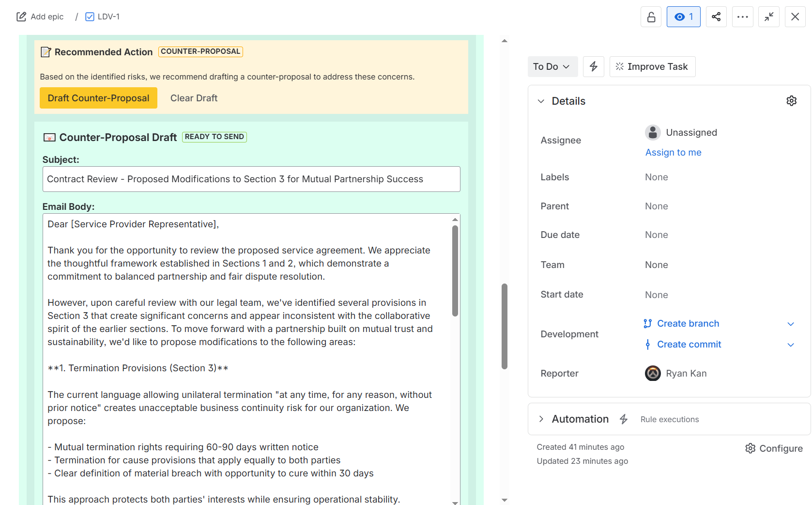The width and height of the screenshot is (812, 505).
Task: Close the issue with the X icon
Action: tap(795, 17)
